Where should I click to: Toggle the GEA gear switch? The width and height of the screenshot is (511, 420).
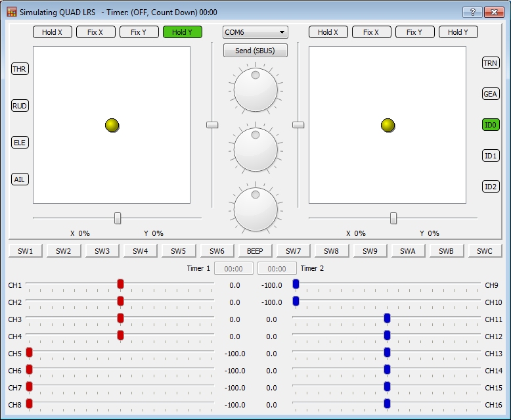click(x=491, y=94)
